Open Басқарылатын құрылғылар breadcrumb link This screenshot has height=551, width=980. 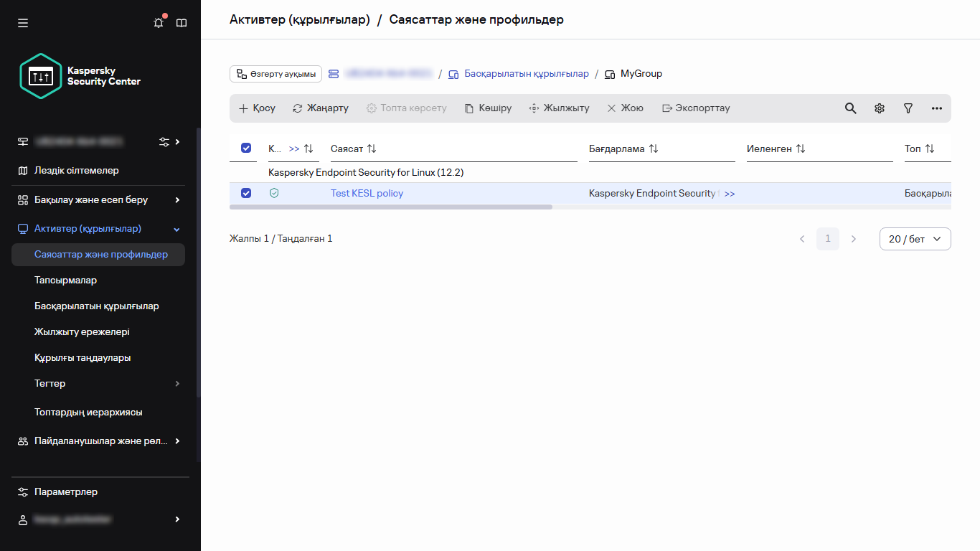click(x=527, y=74)
